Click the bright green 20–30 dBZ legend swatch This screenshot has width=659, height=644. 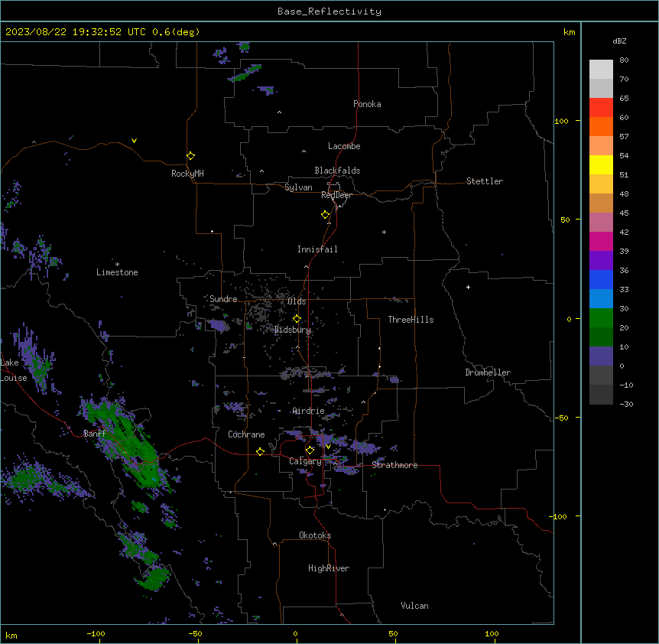point(601,318)
